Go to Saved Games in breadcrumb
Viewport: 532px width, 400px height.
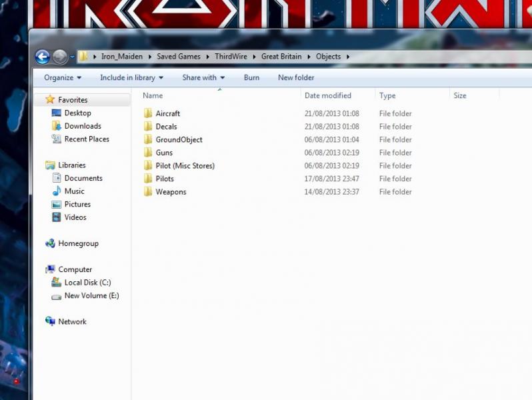(179, 57)
